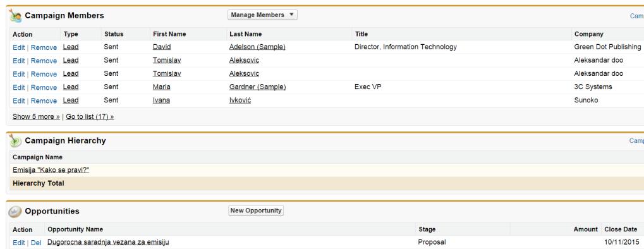Screen dimensions: 644x249
Task: Click the Campaign Members section icon
Action: (15, 16)
